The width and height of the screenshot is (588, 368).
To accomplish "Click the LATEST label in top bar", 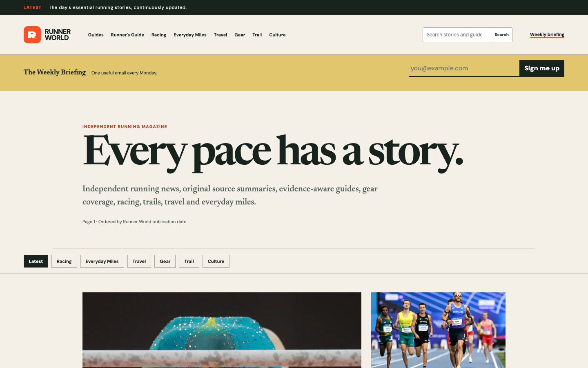I will (32, 7).
